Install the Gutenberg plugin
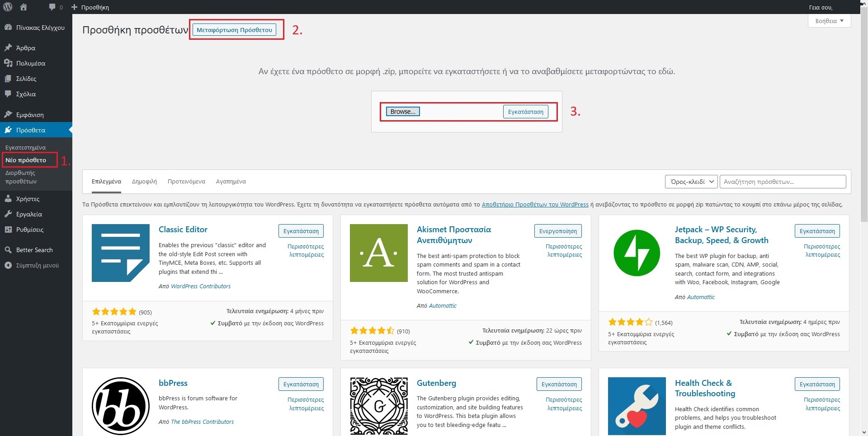The width and height of the screenshot is (868, 436). click(x=559, y=384)
